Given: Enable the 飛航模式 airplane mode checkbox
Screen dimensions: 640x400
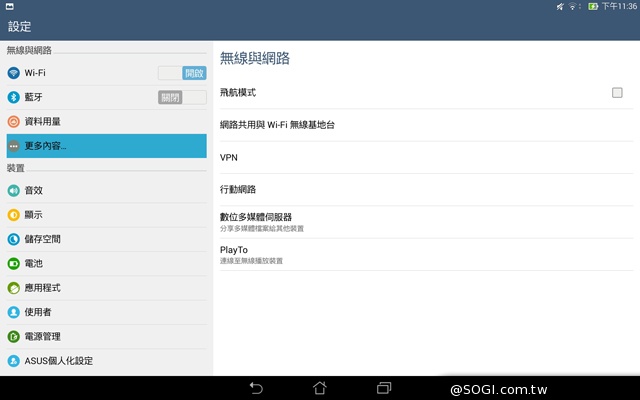Looking at the screenshot, I should pos(617,93).
